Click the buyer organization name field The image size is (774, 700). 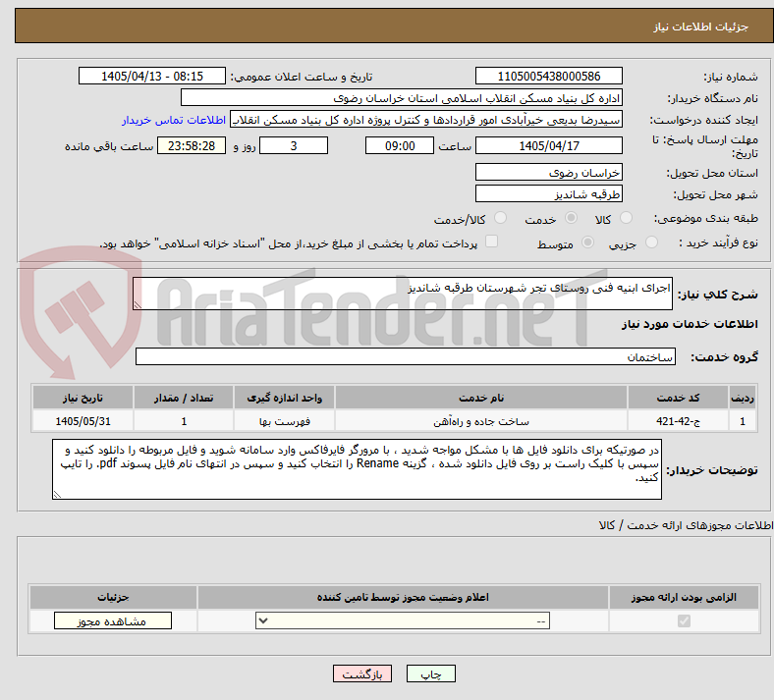[402, 97]
